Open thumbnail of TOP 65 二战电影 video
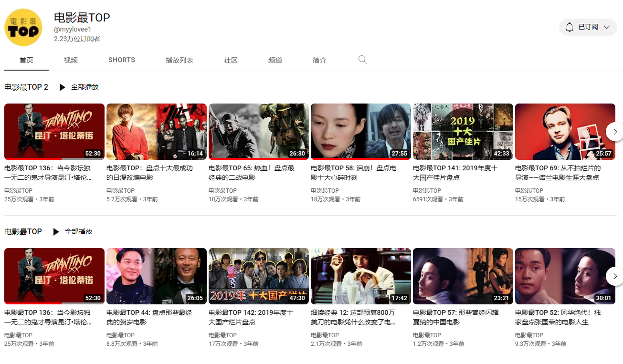This screenshot has height=364, width=623. point(259,132)
